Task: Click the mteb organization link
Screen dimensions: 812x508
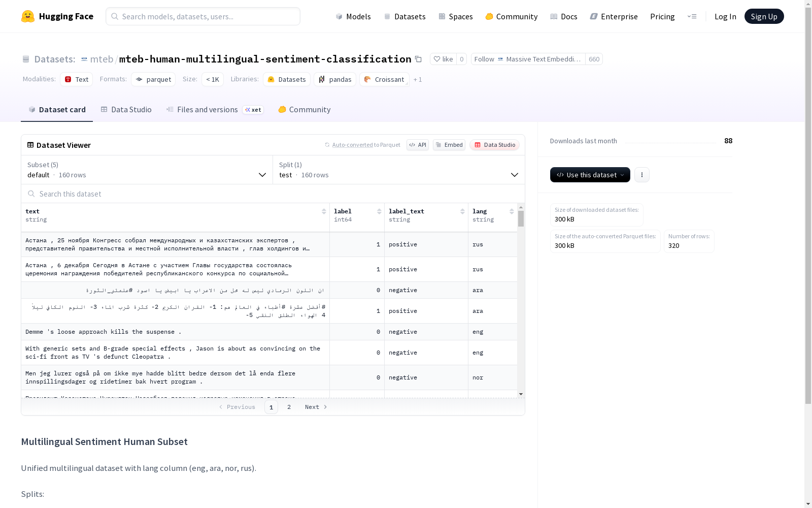Action: (x=101, y=59)
